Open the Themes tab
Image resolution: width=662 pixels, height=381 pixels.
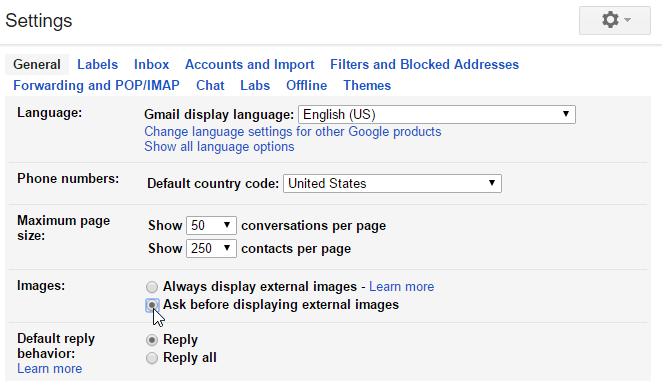click(367, 85)
